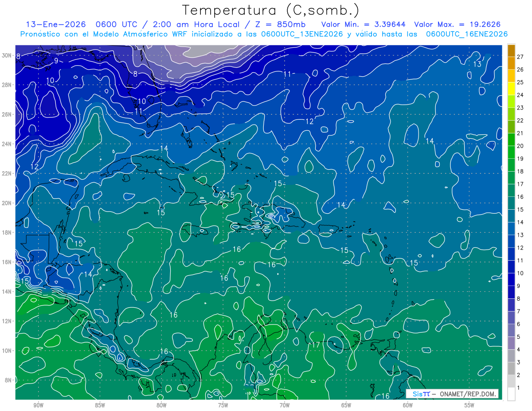Click the '55W' longitude axis label

click(x=469, y=405)
